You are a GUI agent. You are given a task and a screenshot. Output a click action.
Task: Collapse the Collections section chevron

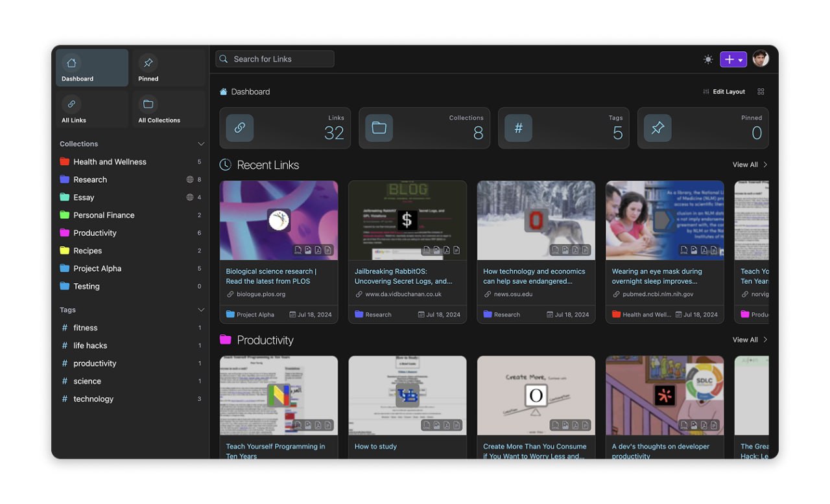coord(200,144)
